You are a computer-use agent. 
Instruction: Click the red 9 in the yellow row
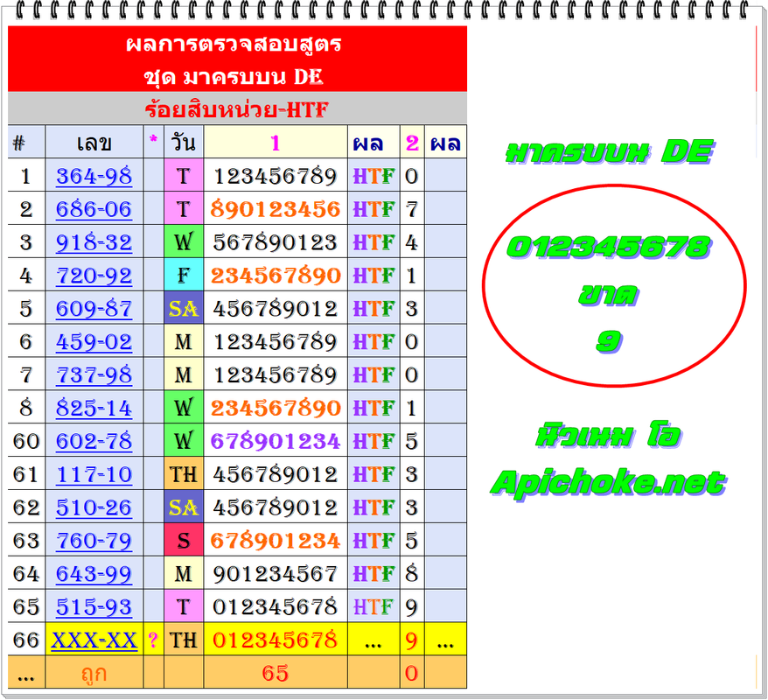(411, 640)
